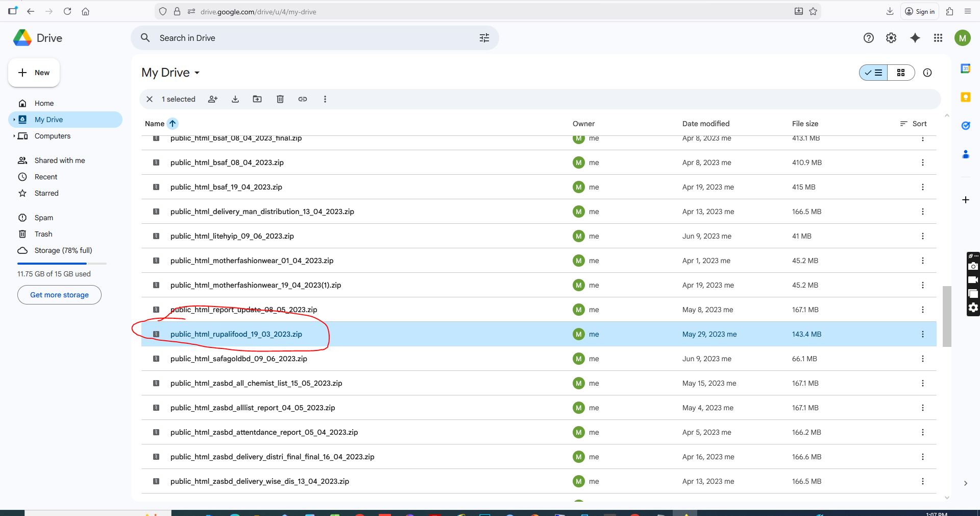Switch to list layout view
The height and width of the screenshot is (516, 980).
874,73
